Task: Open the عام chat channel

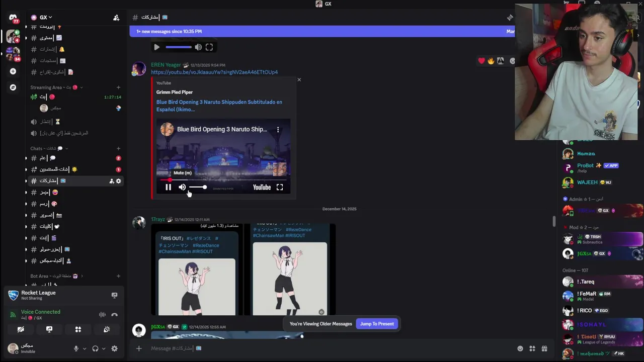Action: tap(75, 158)
